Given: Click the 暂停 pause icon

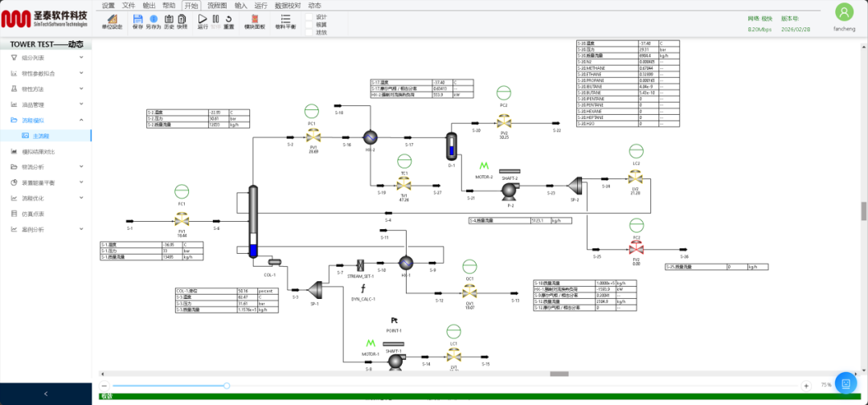Looking at the screenshot, I should (x=216, y=18).
